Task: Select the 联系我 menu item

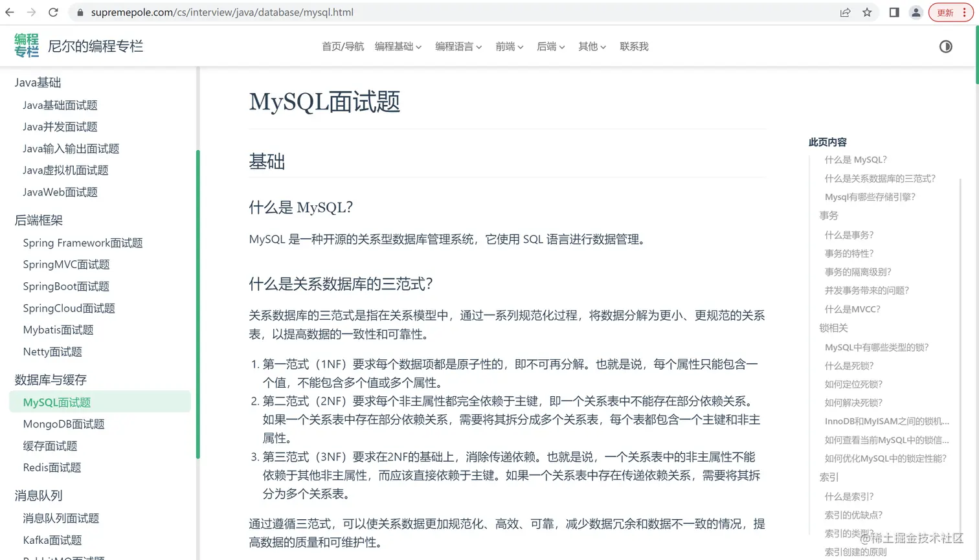Action: (633, 46)
